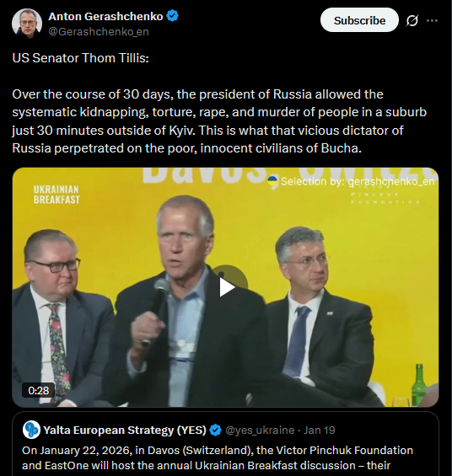Play the Thom Tillis video

point(227,287)
